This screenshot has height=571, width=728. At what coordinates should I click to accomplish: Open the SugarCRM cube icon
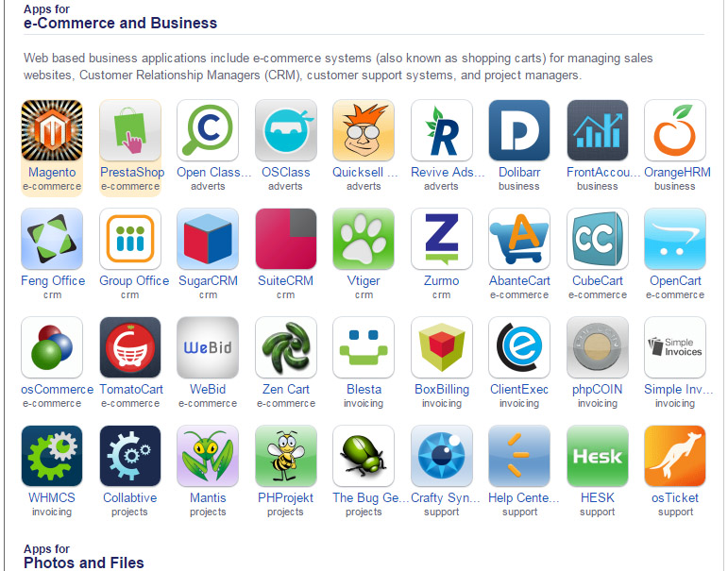208,239
